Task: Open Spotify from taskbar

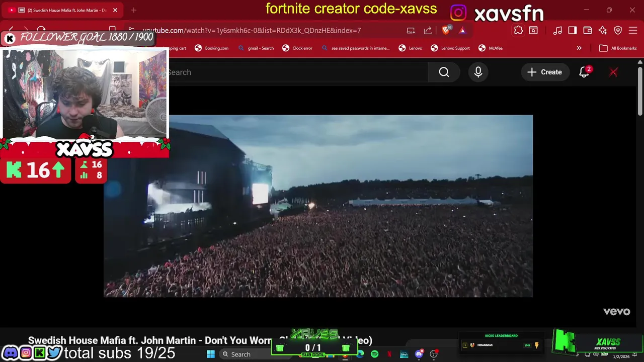Action: click(x=375, y=354)
